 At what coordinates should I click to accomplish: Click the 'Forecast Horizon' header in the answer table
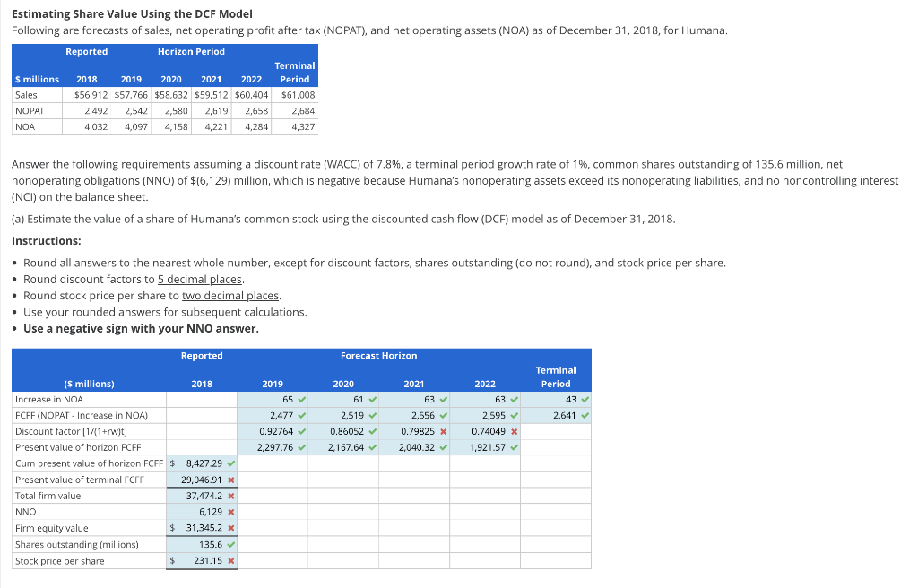click(379, 356)
